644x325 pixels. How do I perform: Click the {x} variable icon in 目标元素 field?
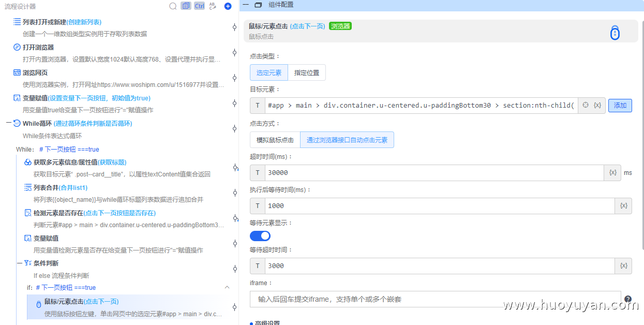click(x=597, y=105)
